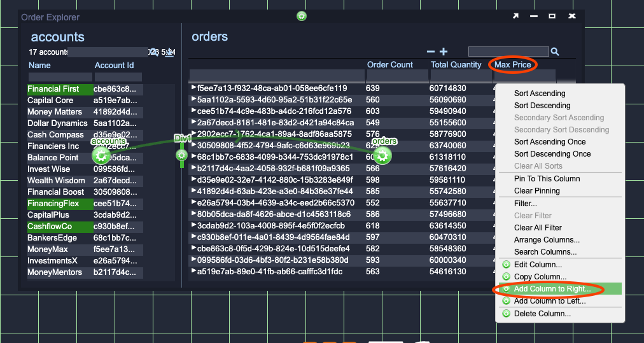Click the Order Count column header
This screenshot has width=644, height=343.
tap(389, 64)
